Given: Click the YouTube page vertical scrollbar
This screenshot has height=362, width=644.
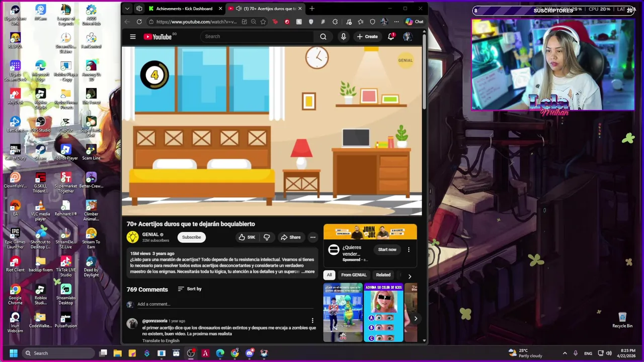Looking at the screenshot, I should pyautogui.click(x=424, y=70).
